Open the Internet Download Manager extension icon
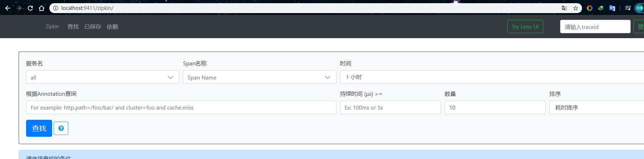 tap(601, 8)
